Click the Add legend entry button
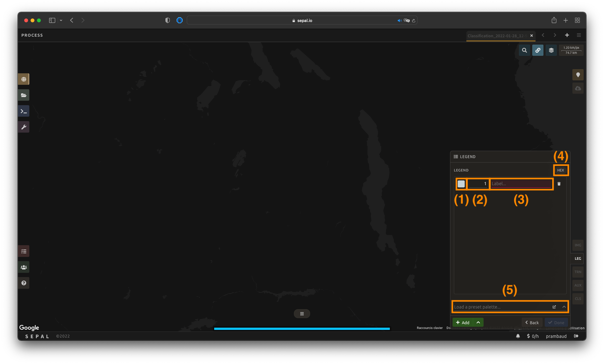This screenshot has height=364, width=604. (463, 323)
